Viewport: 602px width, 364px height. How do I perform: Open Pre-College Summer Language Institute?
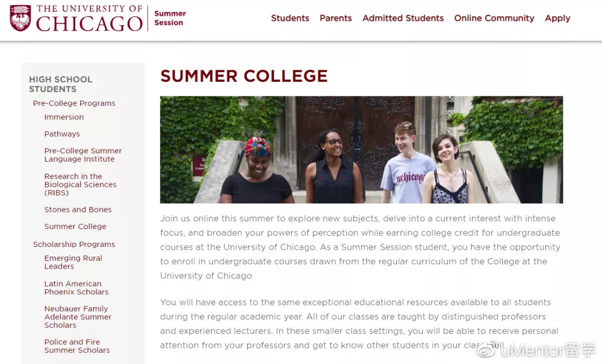pos(83,155)
